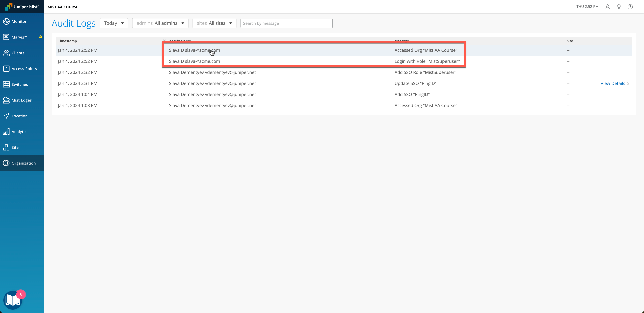Open Switches from sidebar icon
The image size is (644, 313).
click(x=6, y=84)
